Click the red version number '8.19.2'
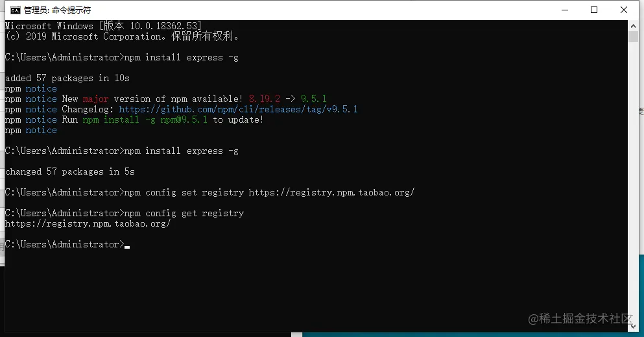The width and height of the screenshot is (644, 337). click(265, 99)
